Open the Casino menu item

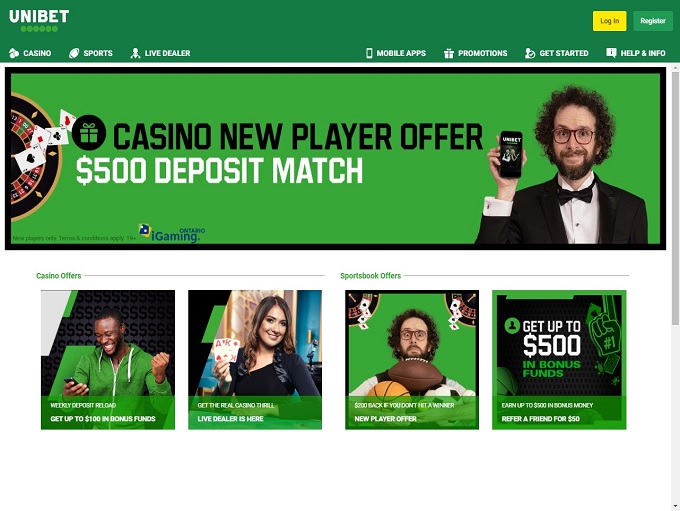37,53
